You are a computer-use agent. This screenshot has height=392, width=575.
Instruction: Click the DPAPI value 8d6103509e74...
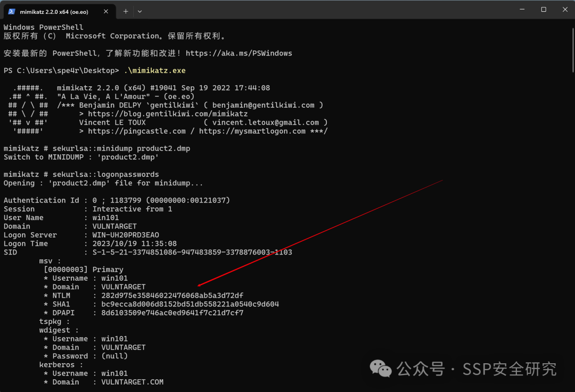(x=172, y=313)
